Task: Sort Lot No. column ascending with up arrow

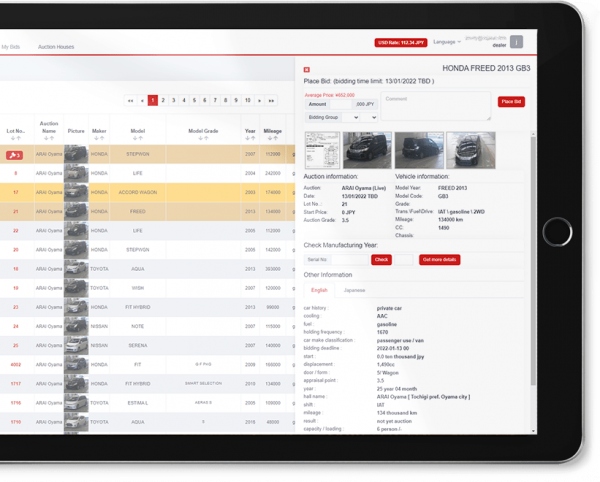Action: click(x=18, y=138)
